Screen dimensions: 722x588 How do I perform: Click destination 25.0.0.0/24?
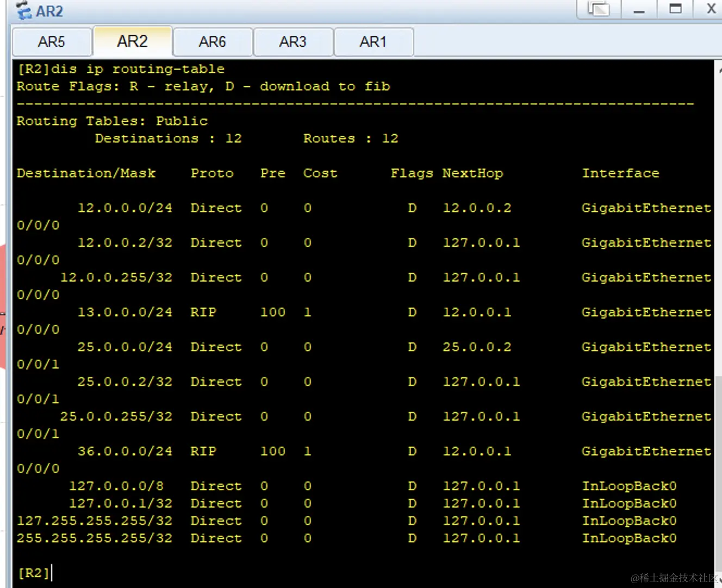(125, 347)
